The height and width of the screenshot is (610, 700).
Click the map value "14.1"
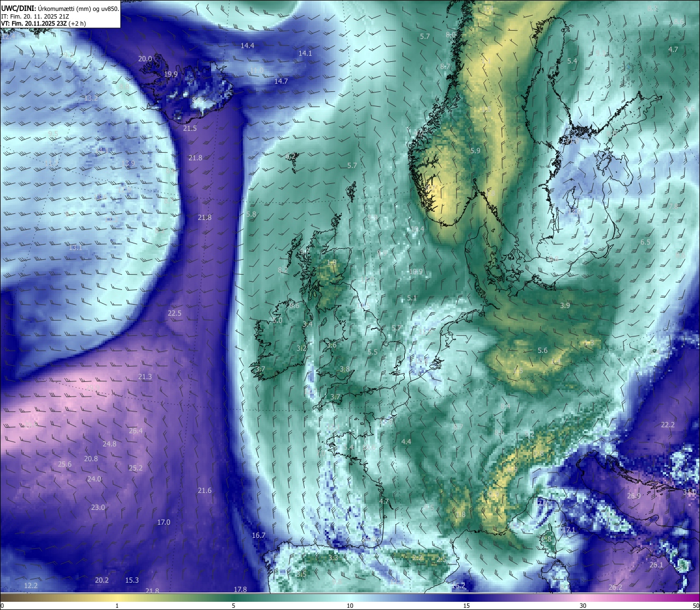pyautogui.click(x=305, y=53)
